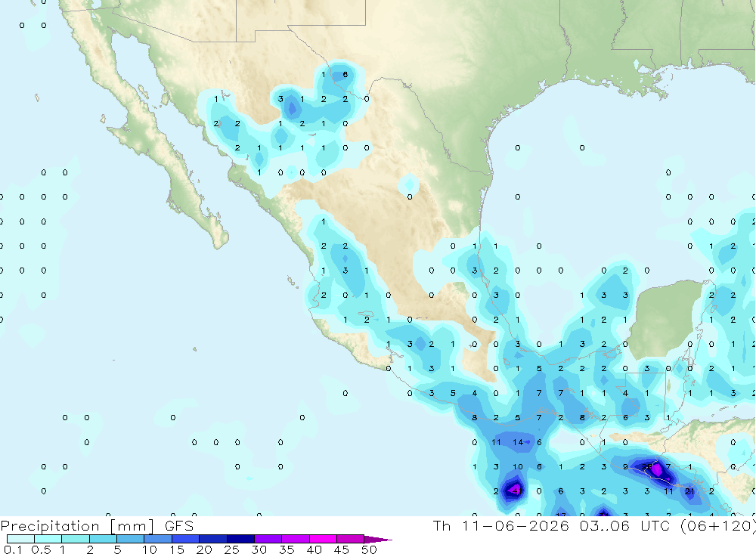Image resolution: width=756 pixels, height=554 pixels.
Task: Click the legend tick label '30'
Action: tap(259, 549)
